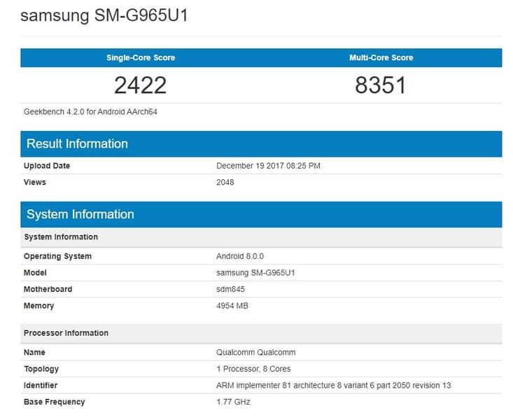This screenshot has height=420, width=513.
Task: Select the single-core score value 2422
Action: coord(141,85)
